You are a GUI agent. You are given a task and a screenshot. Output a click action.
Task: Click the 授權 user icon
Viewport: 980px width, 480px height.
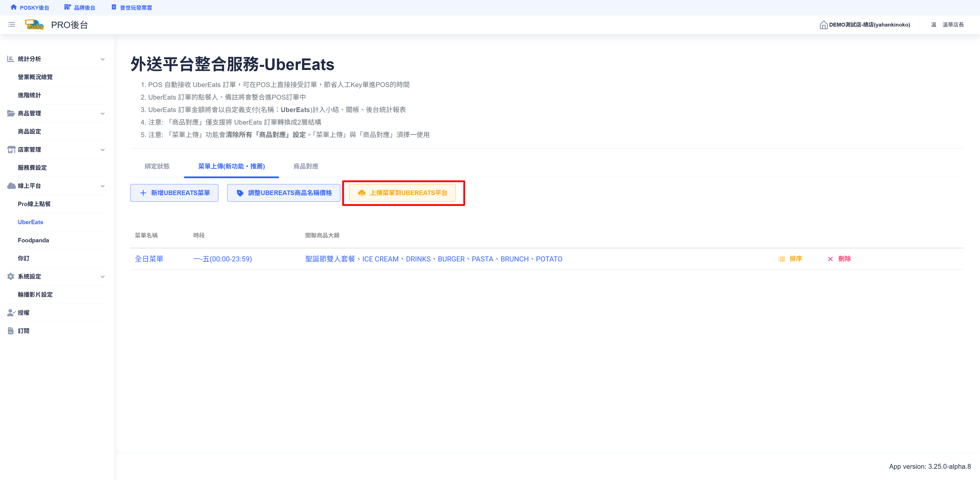pos(11,313)
